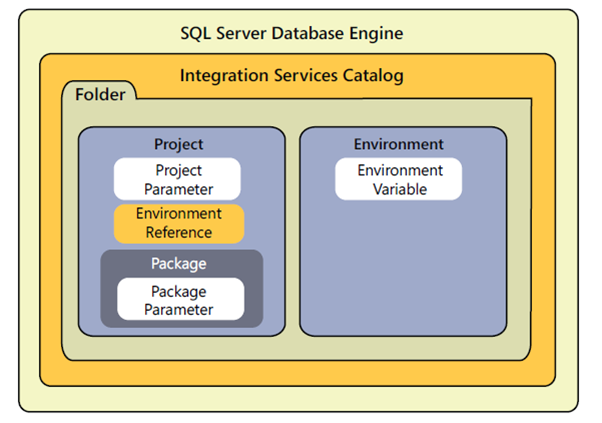This screenshot has height=423, width=602.
Task: Click the word "Variable" in the Environment box
Action: (400, 188)
